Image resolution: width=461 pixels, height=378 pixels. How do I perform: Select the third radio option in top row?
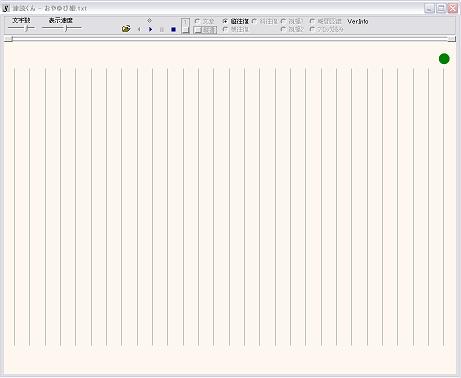pyautogui.click(x=265, y=21)
